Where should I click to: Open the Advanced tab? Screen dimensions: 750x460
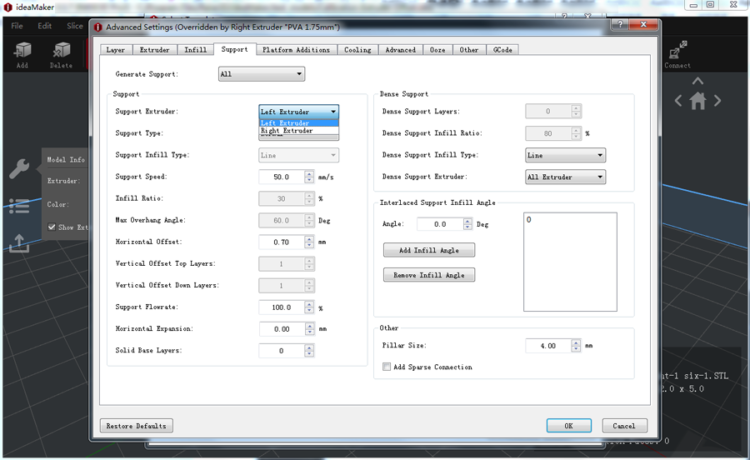coord(401,50)
